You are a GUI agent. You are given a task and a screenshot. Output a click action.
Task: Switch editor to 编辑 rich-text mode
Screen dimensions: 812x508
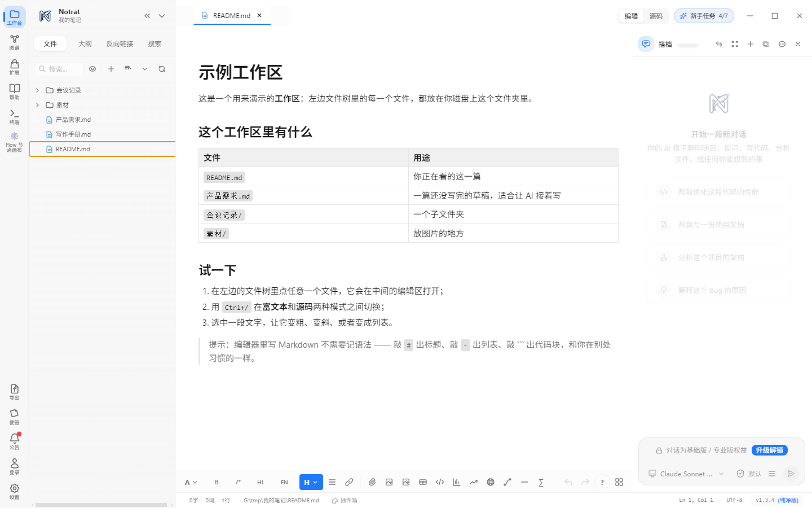[632, 16]
